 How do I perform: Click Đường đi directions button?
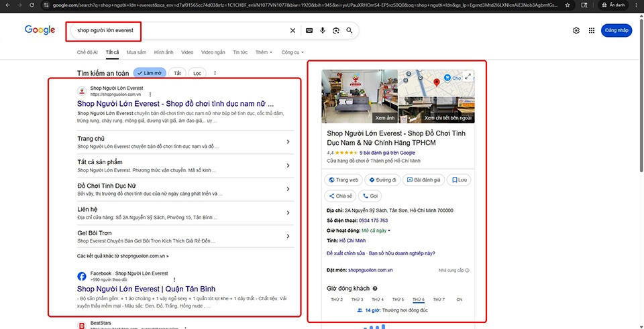pos(382,180)
